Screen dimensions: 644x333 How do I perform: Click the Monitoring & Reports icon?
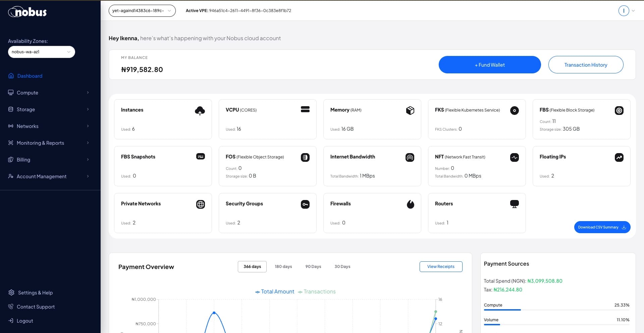(x=11, y=143)
